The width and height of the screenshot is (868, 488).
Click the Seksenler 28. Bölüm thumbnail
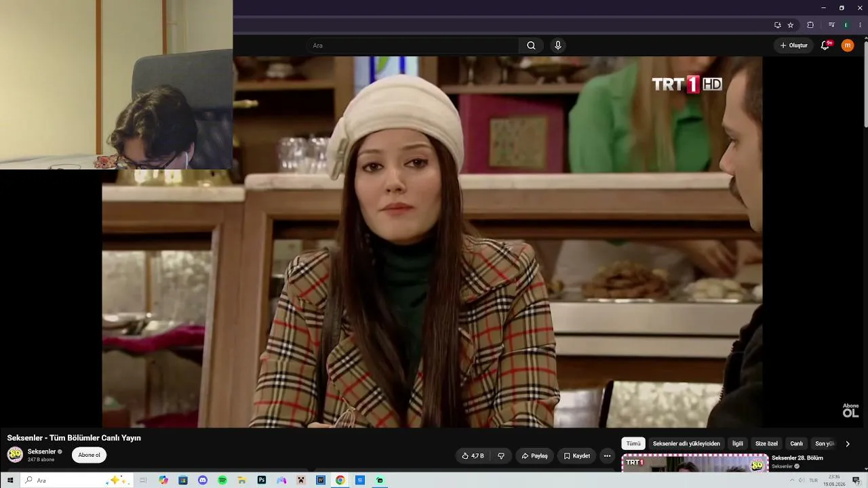(695, 464)
